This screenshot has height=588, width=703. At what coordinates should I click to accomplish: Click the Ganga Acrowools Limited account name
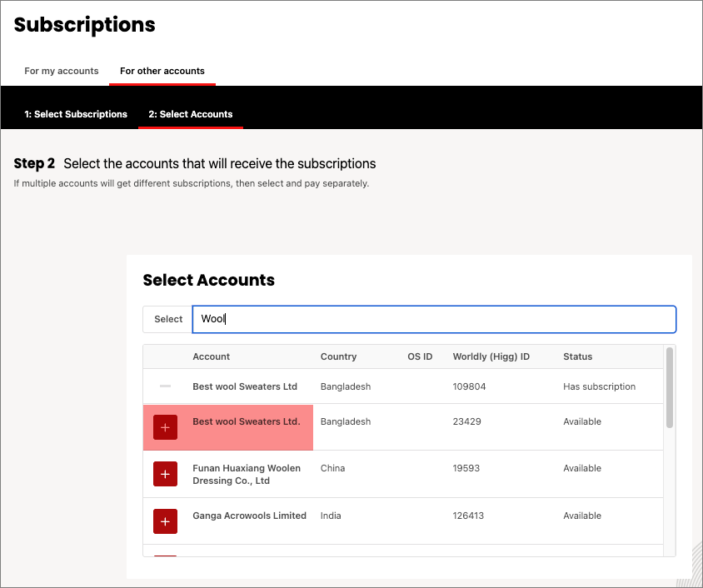(x=249, y=516)
